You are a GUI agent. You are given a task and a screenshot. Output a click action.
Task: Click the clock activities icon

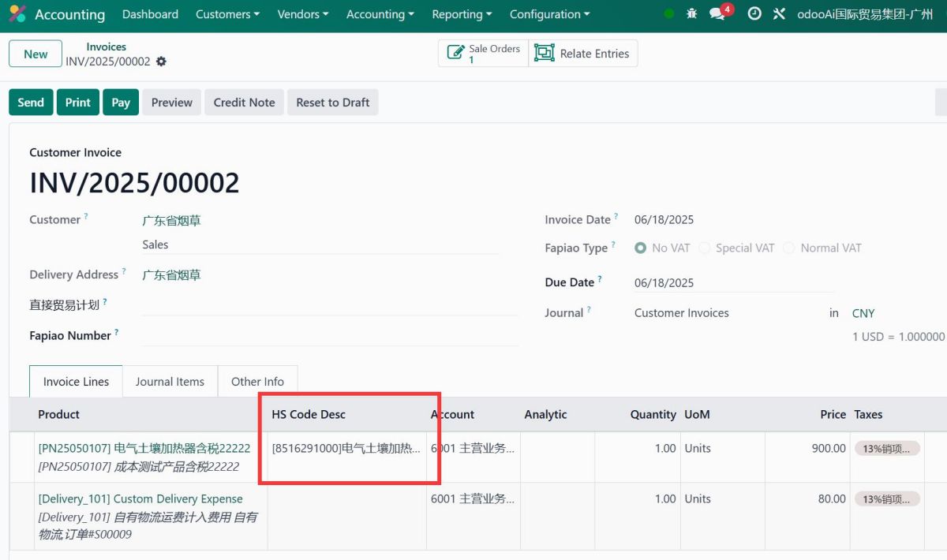point(754,14)
